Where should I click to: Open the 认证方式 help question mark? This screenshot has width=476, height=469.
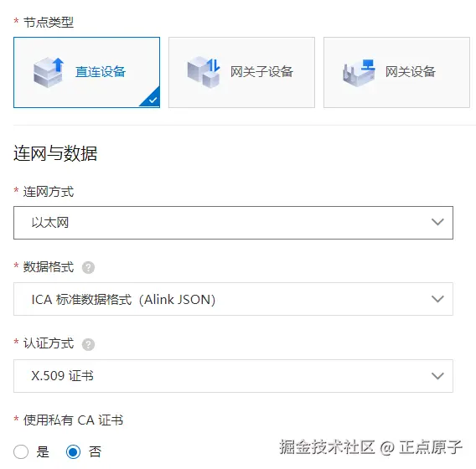tap(88, 344)
